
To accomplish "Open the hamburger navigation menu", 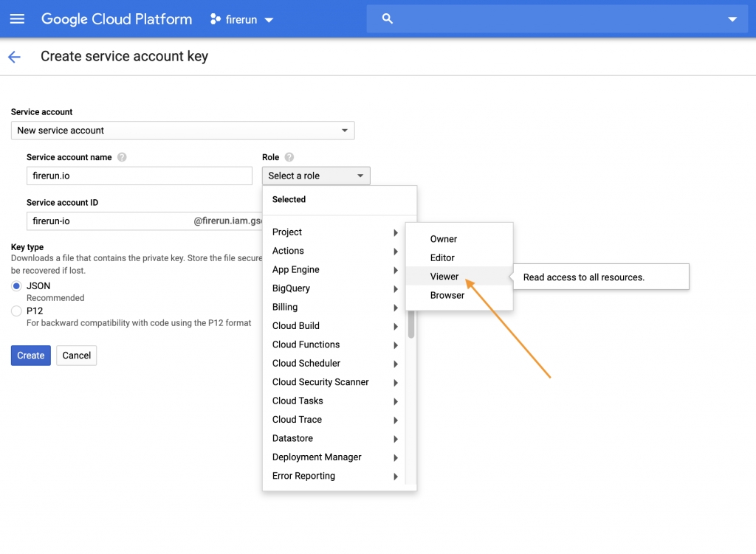I will 17,18.
